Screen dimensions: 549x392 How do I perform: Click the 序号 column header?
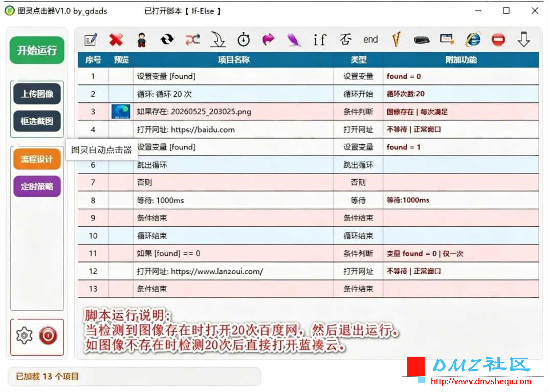pos(93,59)
